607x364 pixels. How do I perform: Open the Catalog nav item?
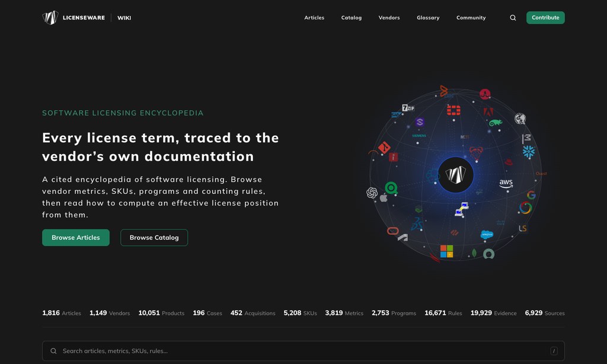(352, 18)
